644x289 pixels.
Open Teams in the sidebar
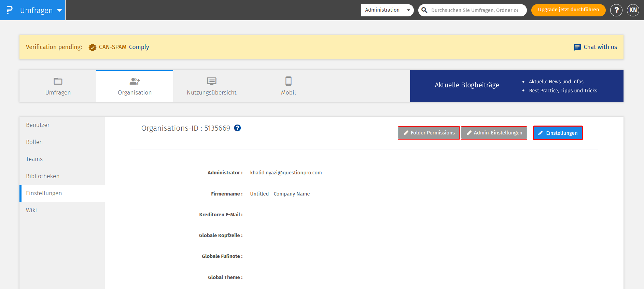coord(62,159)
